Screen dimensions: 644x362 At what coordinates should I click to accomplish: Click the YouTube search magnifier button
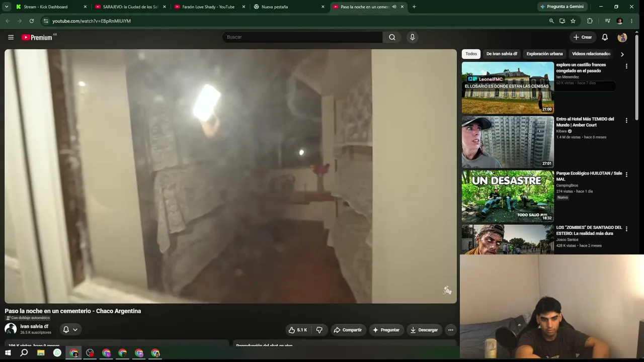pyautogui.click(x=392, y=37)
